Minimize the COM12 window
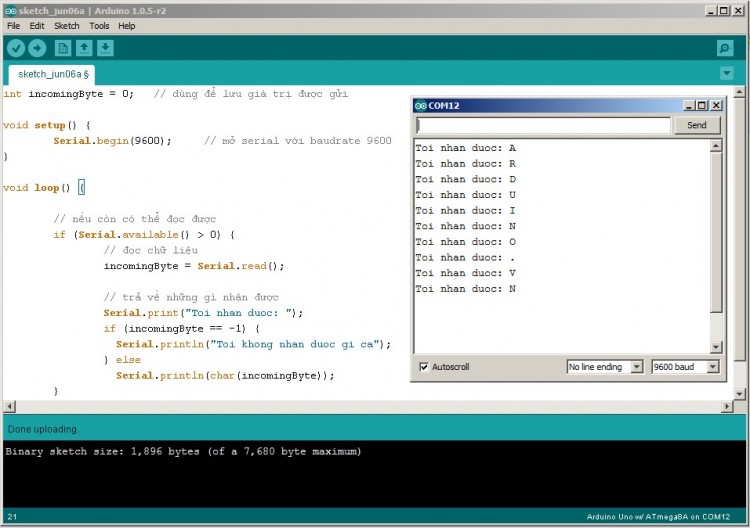Screen dimensions: 750x528 tap(689, 105)
